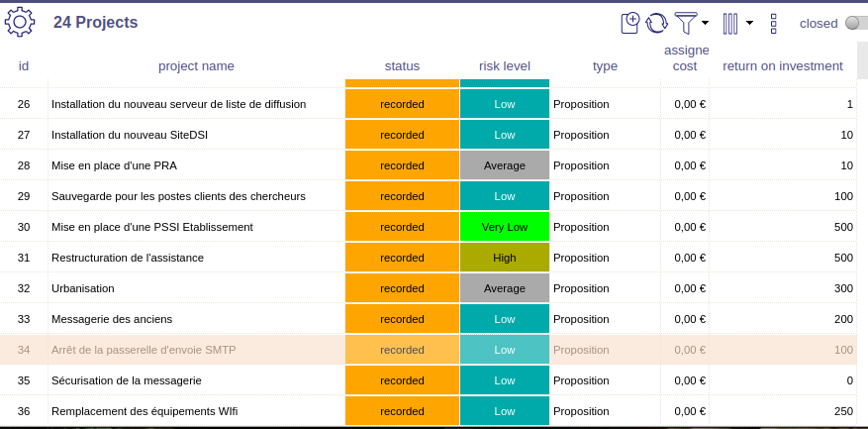Open project Mise en place d'une PRA
Viewport: 868px width, 429px height.
[114, 165]
